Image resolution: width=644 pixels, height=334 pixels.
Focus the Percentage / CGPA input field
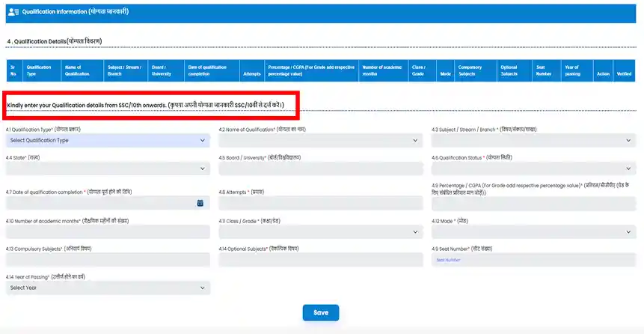[533, 203]
